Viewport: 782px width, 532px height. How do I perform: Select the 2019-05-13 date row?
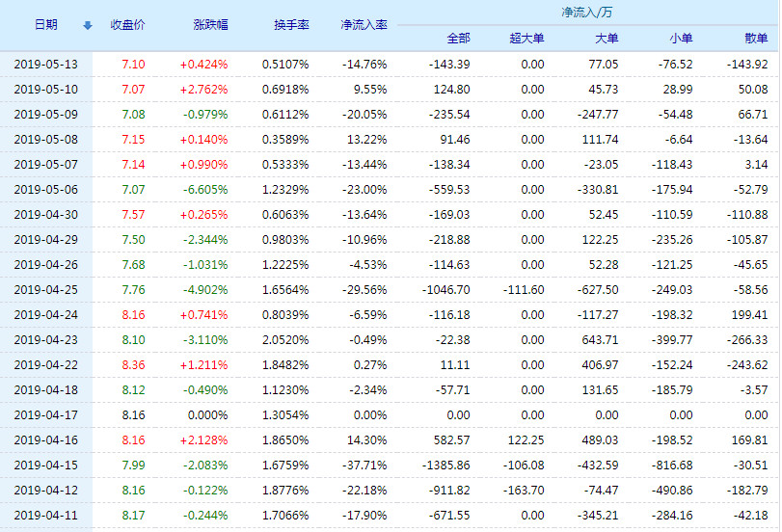45,64
